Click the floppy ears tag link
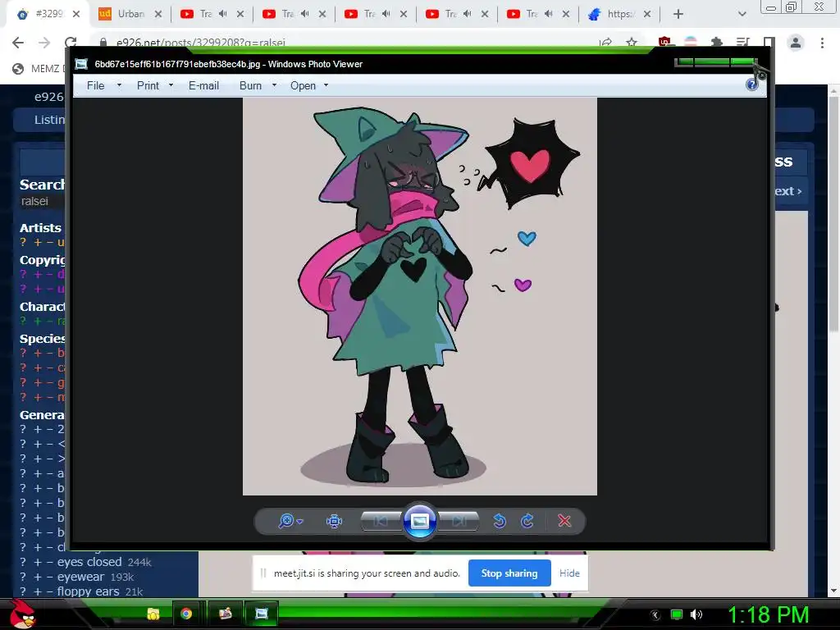 [x=89, y=591]
